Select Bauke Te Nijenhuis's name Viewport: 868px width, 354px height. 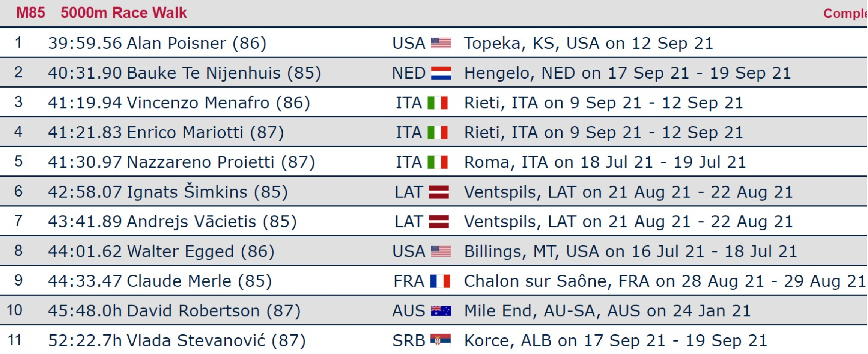(203, 73)
